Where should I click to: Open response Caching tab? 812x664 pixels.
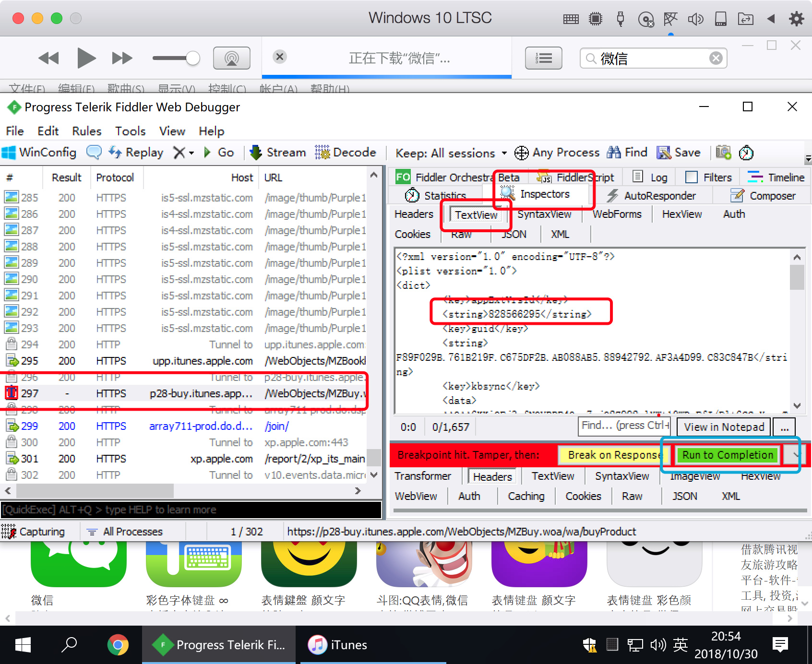(526, 496)
